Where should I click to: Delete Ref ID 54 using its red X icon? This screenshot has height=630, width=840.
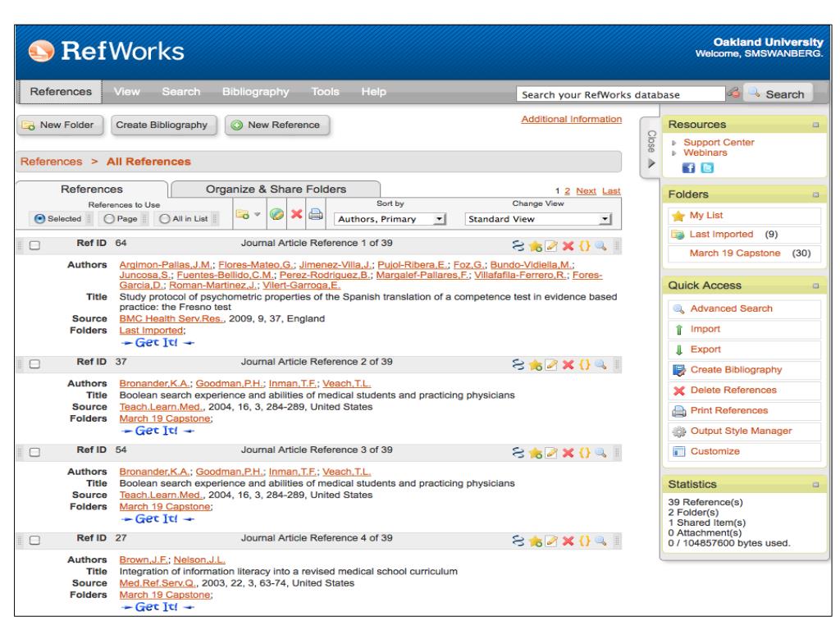[568, 452]
